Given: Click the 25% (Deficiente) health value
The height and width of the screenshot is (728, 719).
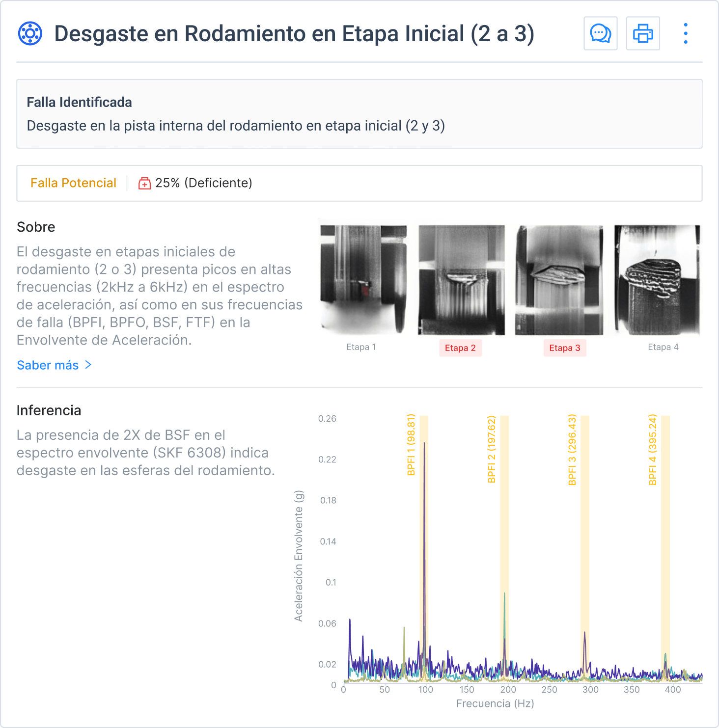Looking at the screenshot, I should point(203,183).
